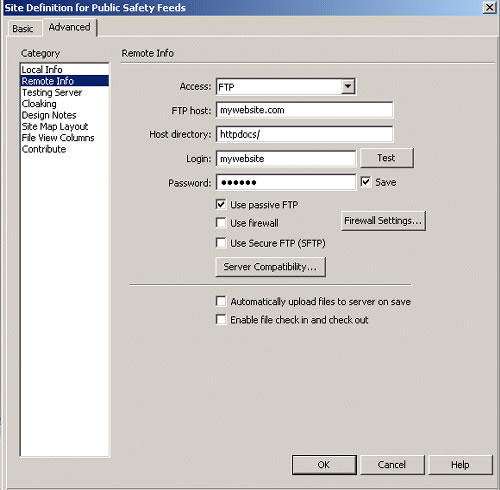500x490 pixels.
Task: Open Firewall Settings dialog
Action: coord(383,221)
